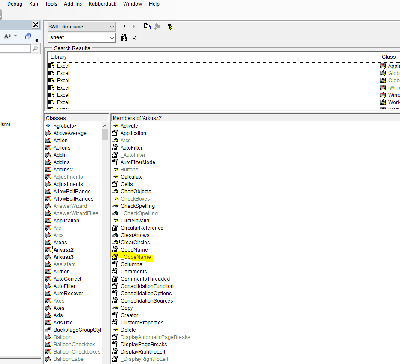Select the highlighted _CodeName member
400x364 pixels.
[x=136, y=257]
